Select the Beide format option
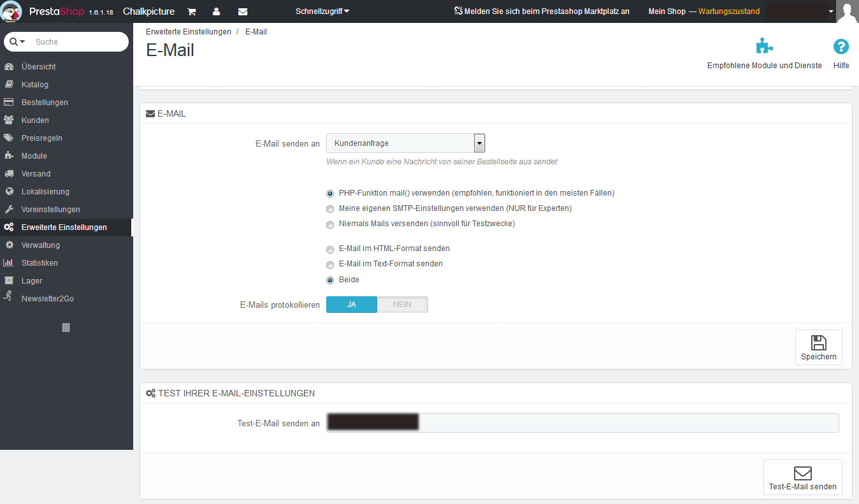859x504 pixels. point(330,280)
